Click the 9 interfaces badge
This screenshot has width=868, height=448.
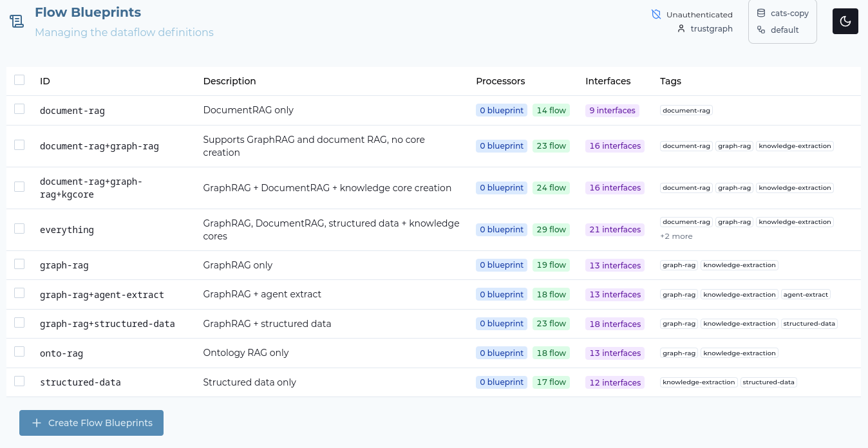pos(612,111)
